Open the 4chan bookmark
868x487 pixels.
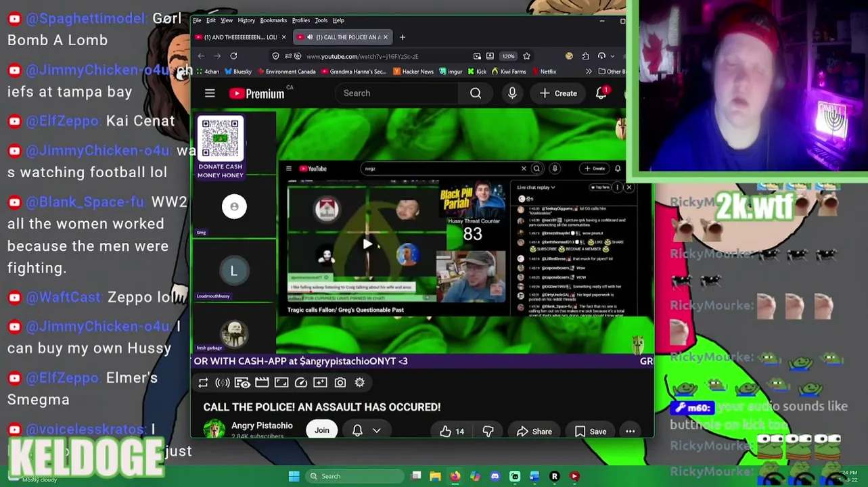pos(207,72)
